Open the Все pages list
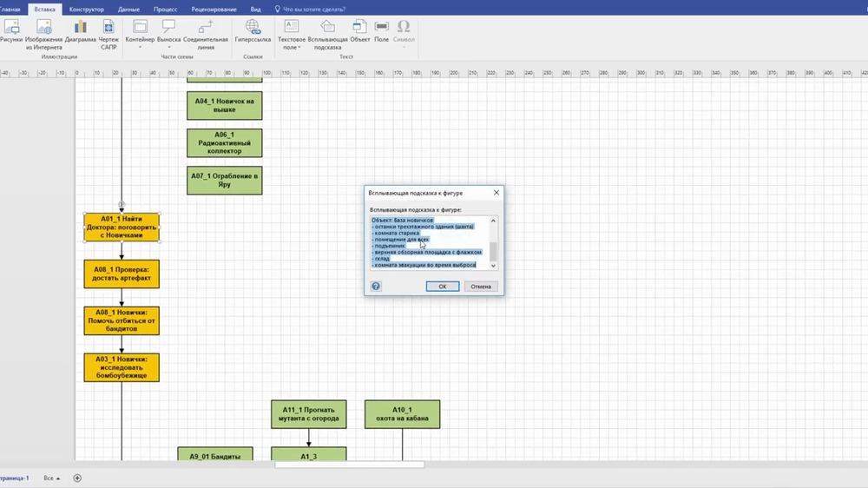Screen dimensions: 868x488 [x=52, y=478]
